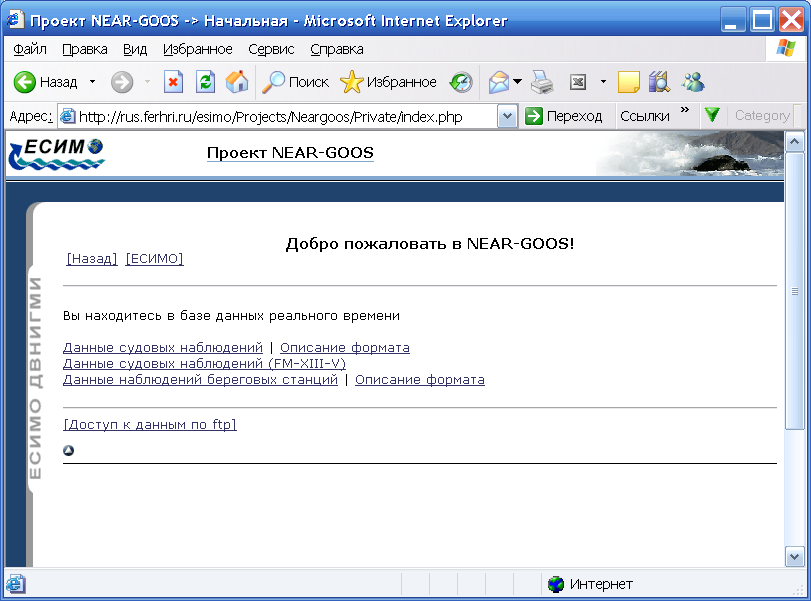Refresh the page with green arrows icon
The width and height of the screenshot is (811, 601).
tap(205, 82)
